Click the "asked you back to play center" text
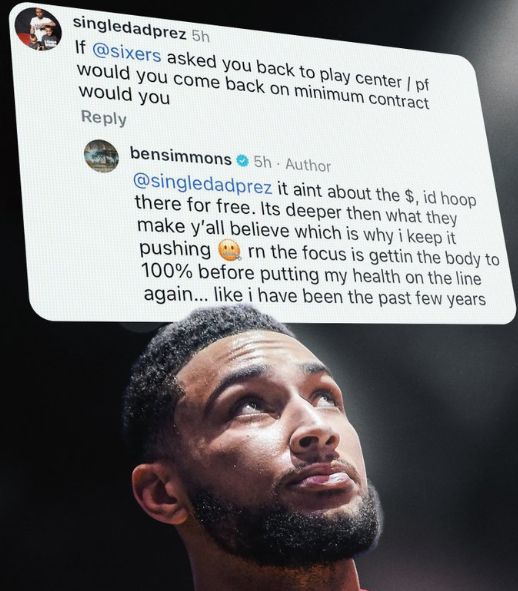Image resolution: width=518 pixels, height=591 pixels. point(284,70)
